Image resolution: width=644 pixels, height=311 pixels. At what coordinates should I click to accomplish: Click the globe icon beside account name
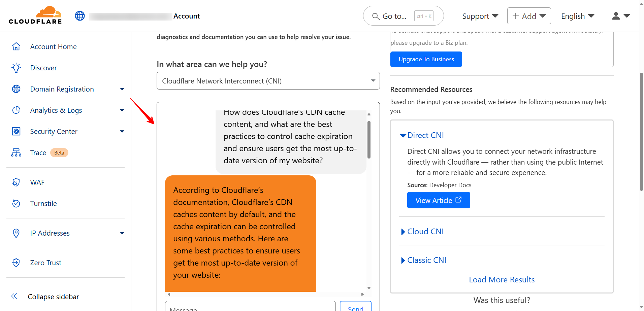click(80, 16)
